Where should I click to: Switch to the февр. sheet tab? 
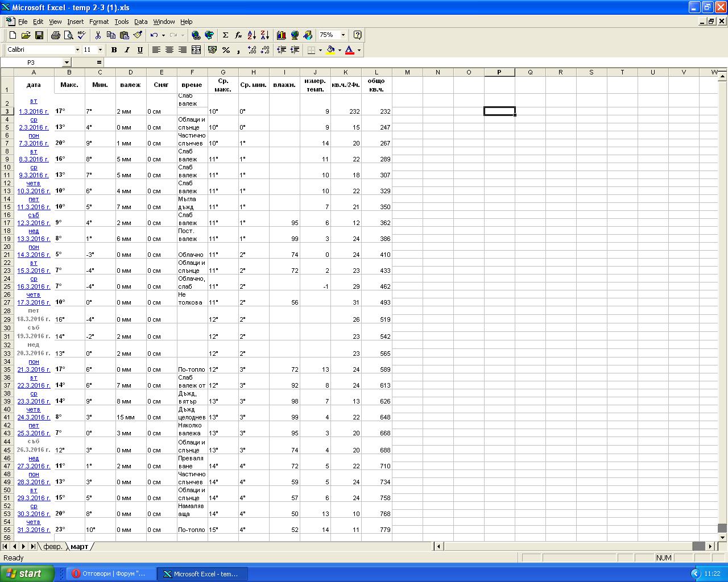pos(53,547)
